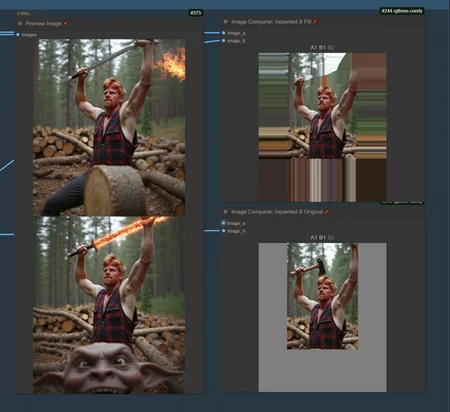Select B1 in the Inpainted X Fill comparer
This screenshot has height=412, width=450.
pos(322,48)
